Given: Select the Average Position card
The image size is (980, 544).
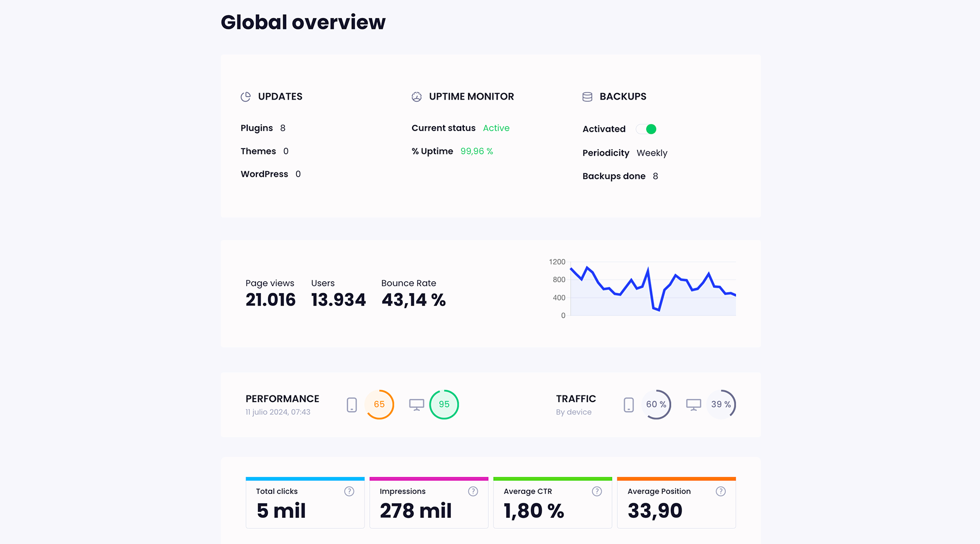Looking at the screenshot, I should [x=676, y=503].
